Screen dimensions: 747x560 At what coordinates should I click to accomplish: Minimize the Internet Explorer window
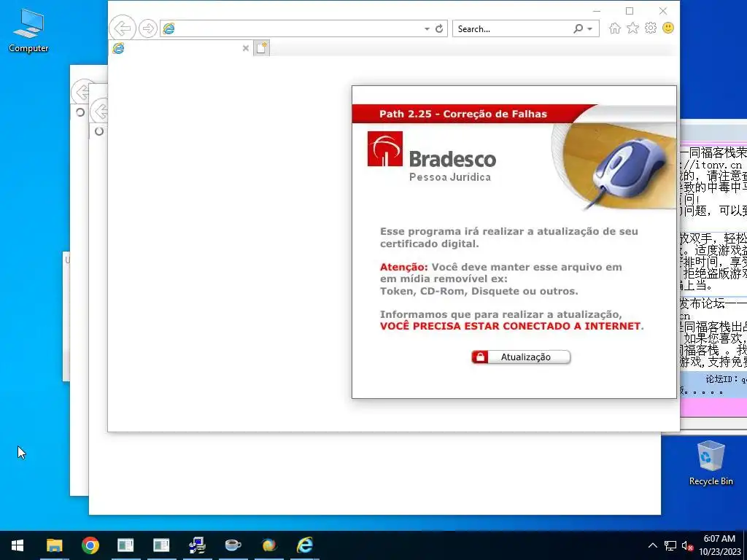pyautogui.click(x=597, y=10)
